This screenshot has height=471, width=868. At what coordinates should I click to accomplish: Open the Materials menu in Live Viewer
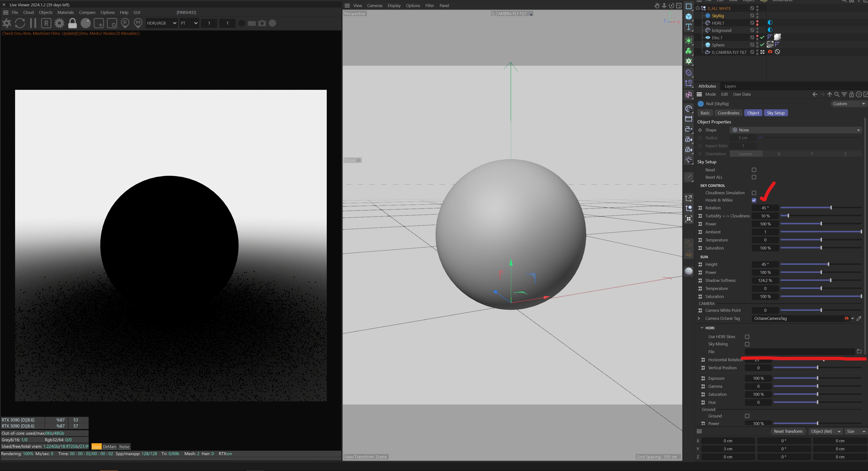pos(65,12)
